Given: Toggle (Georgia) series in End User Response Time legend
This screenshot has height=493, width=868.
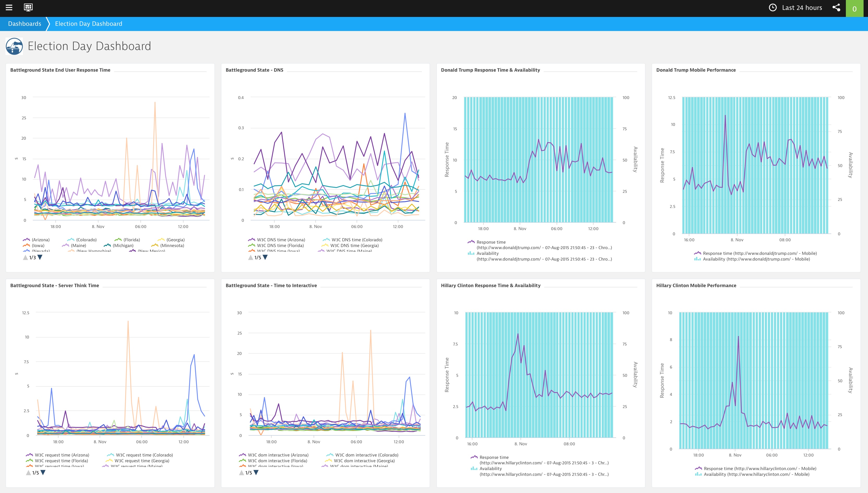Looking at the screenshot, I should (x=171, y=240).
